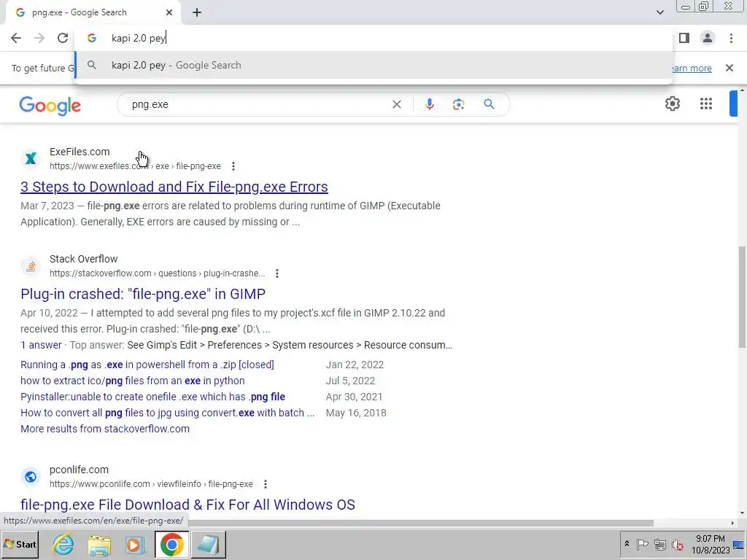Open 'how to extract ico/png files from an exe' link

click(133, 381)
